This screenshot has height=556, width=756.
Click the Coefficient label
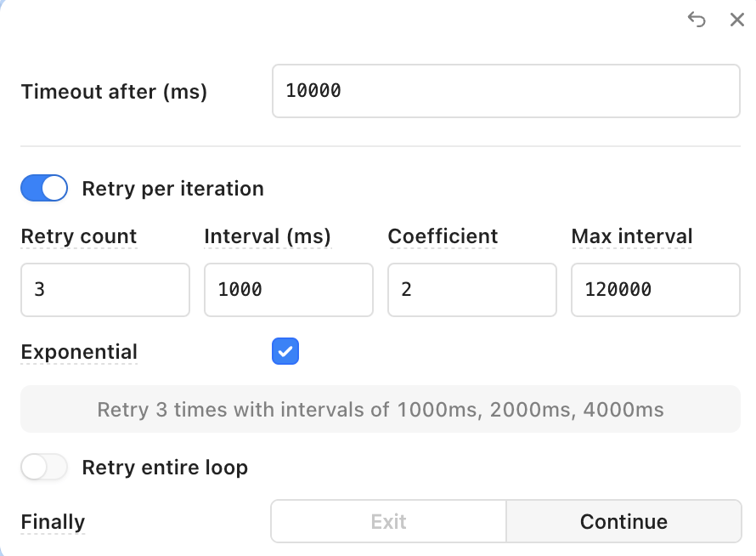point(443,236)
